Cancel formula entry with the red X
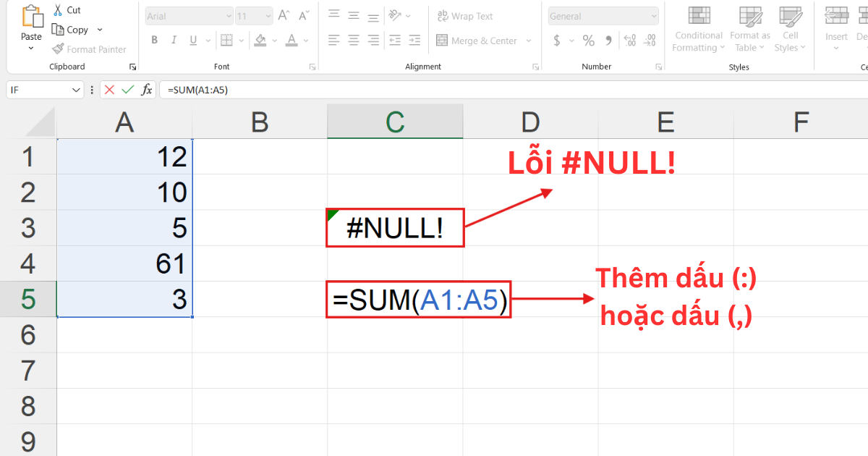This screenshot has height=456, width=868. (x=109, y=89)
